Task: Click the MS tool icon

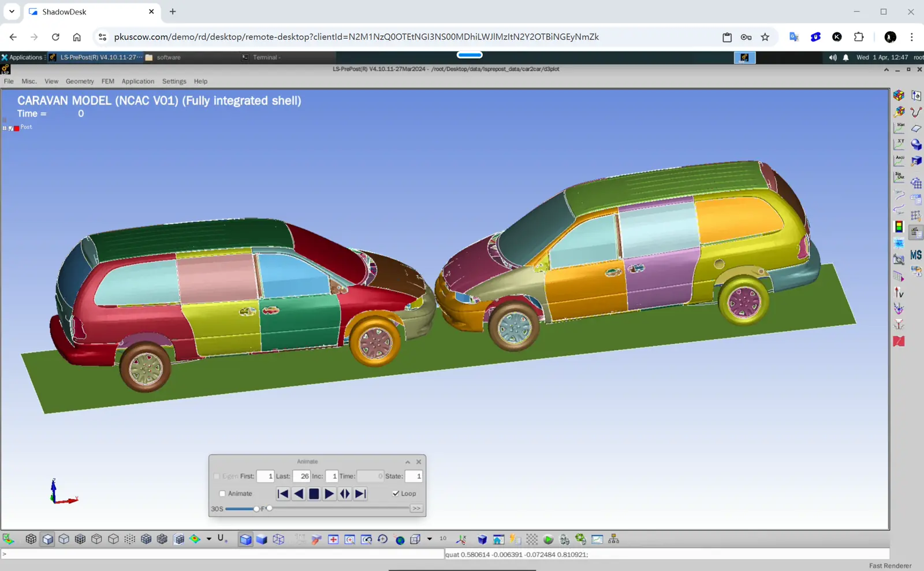Action: [916, 255]
